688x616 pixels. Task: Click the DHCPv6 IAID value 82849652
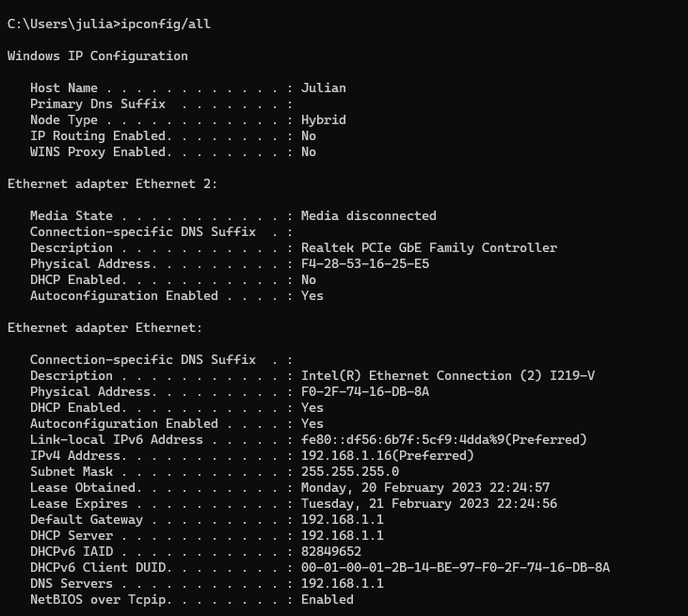tap(330, 551)
